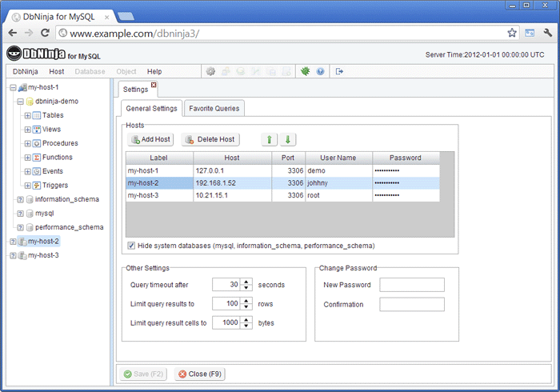The width and height of the screenshot is (560, 392).
Task: Decrease the limit query results rows value
Action: point(246,307)
